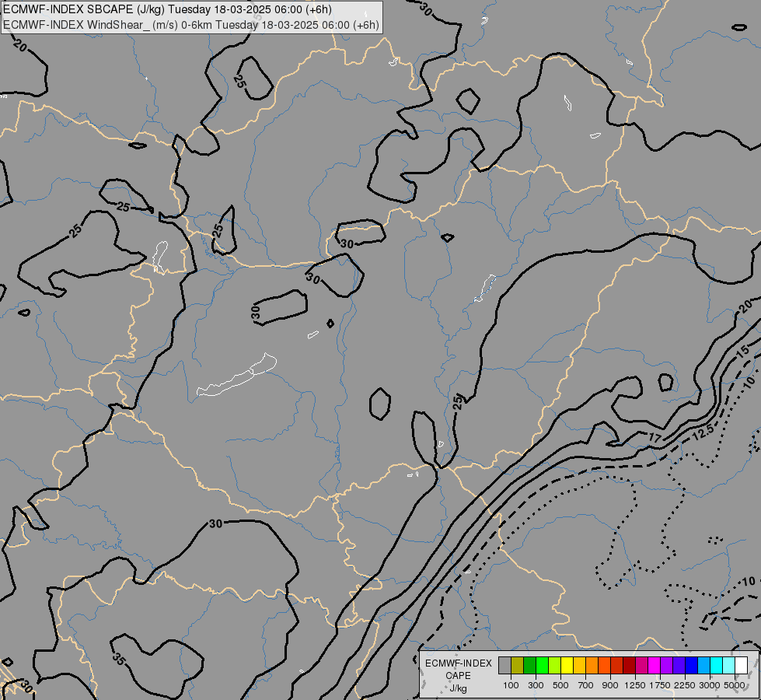Select the olive swatch in the CAPE legend
The width and height of the screenshot is (761, 700).
[518, 666]
